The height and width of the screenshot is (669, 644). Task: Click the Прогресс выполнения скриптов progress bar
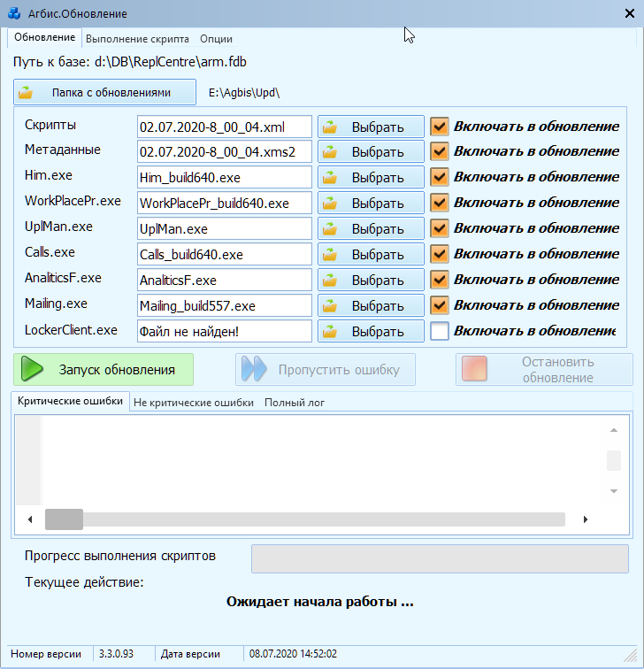coord(440,558)
